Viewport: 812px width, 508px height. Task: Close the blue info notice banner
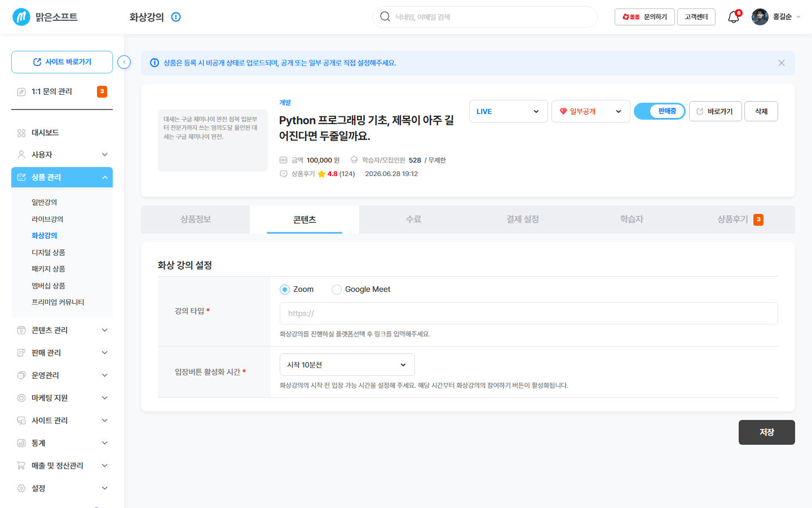(782, 63)
